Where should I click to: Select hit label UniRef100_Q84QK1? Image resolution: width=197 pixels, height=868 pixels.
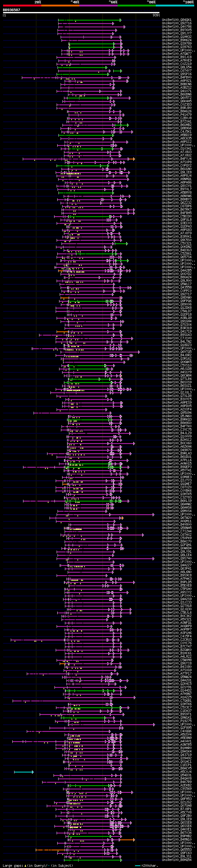177,20
